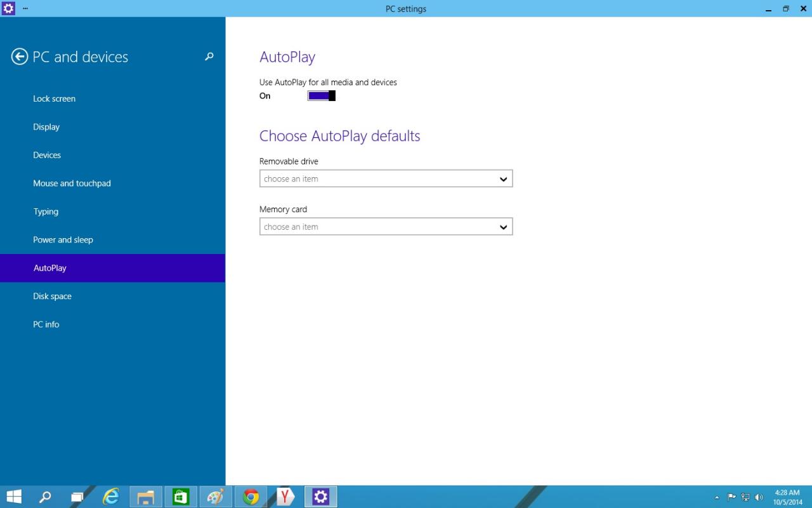Select the AutoPlay sidebar item
The height and width of the screenshot is (508, 812).
[112, 268]
